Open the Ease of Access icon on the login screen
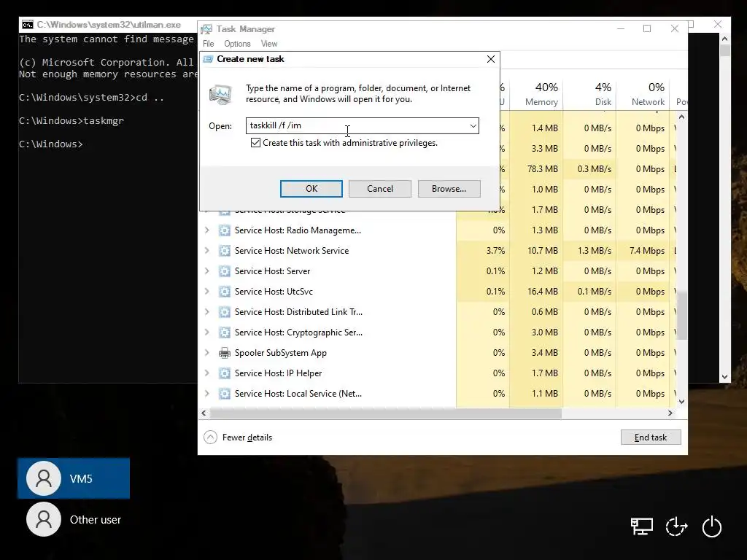 tap(676, 526)
